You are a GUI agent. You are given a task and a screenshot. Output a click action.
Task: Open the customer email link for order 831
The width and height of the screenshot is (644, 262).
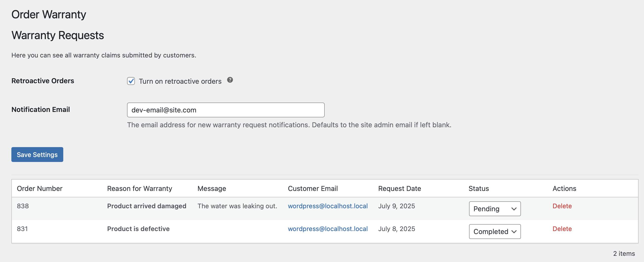point(327,229)
